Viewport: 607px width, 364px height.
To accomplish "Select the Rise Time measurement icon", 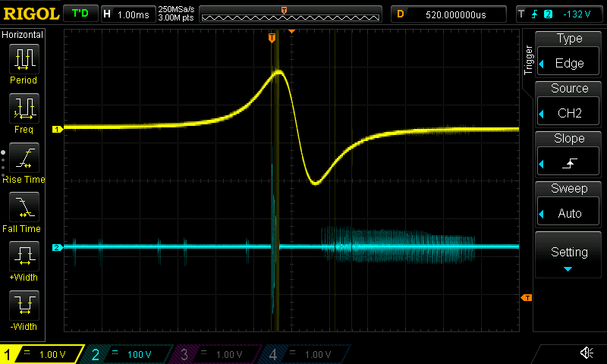I will (x=24, y=158).
